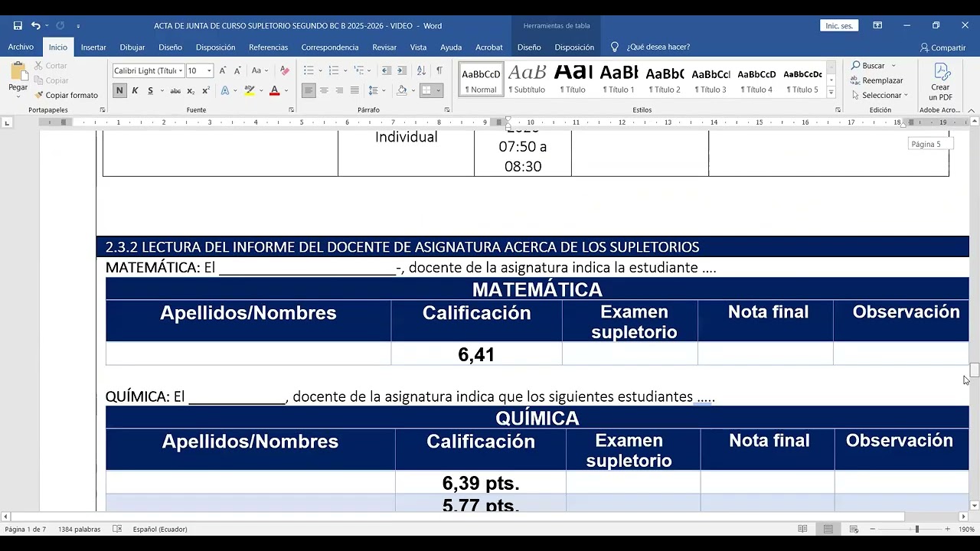This screenshot has width=980, height=551.
Task: Apply red font color
Action: [273, 90]
